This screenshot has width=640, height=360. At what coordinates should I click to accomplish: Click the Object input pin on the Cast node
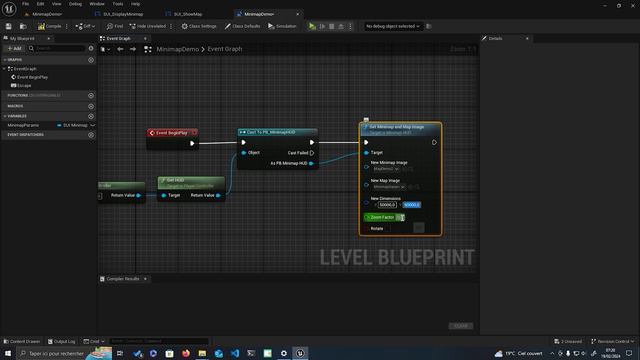[244, 153]
